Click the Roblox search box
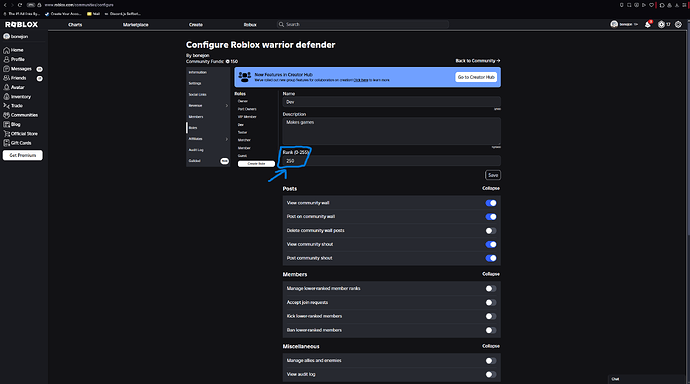This screenshot has width=690, height=384. [x=363, y=25]
